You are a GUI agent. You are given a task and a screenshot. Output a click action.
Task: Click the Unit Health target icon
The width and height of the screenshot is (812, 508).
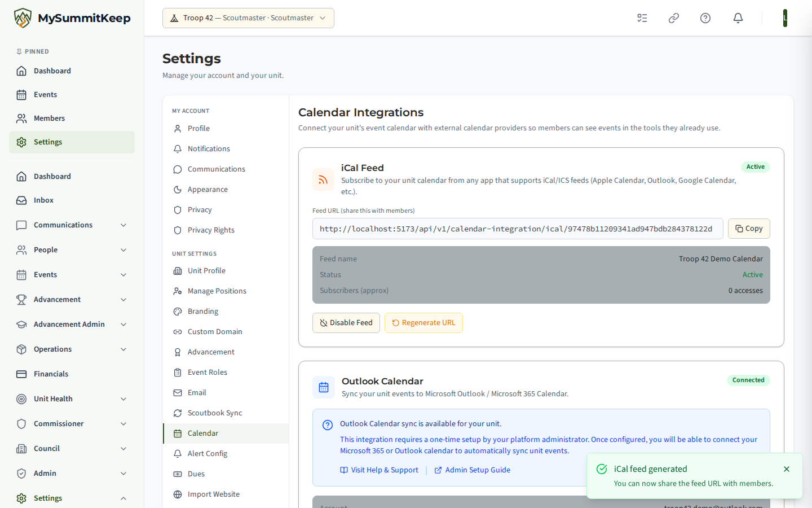tap(21, 399)
